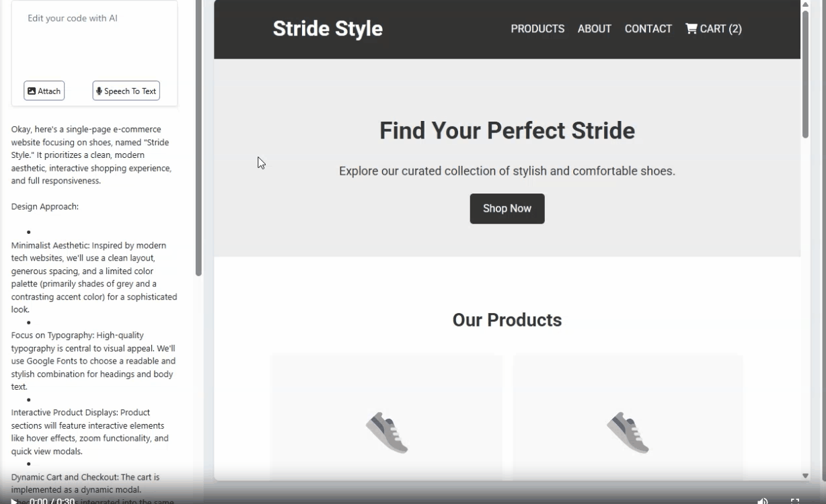
Task: Mute the video with the volume icon
Action: point(762,501)
